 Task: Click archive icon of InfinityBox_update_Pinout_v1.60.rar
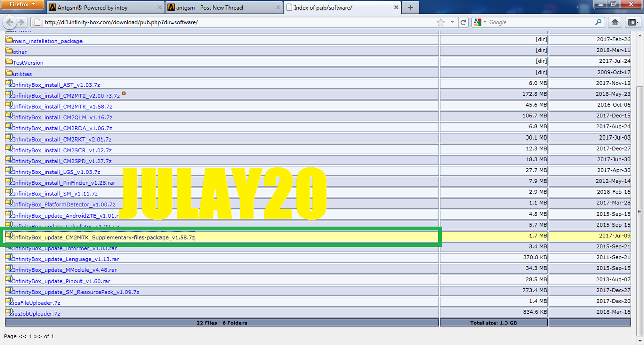(x=9, y=280)
